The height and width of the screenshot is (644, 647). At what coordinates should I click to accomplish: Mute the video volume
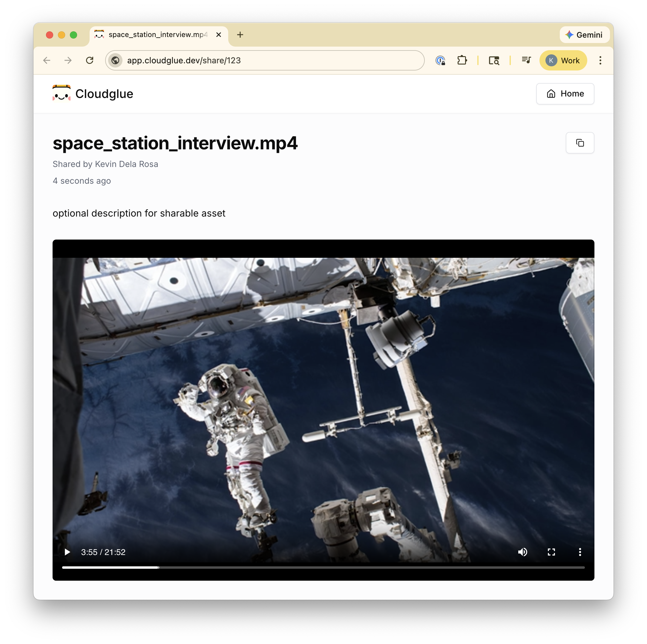pyautogui.click(x=522, y=552)
